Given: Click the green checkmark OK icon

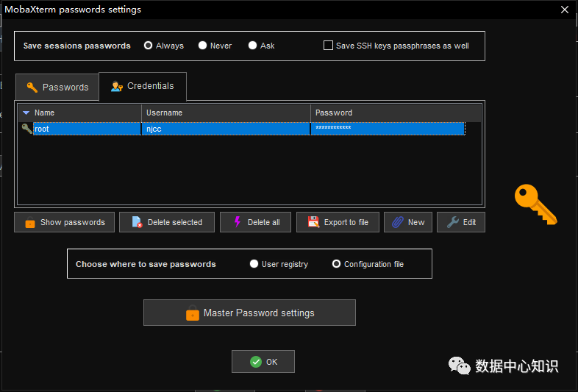Looking at the screenshot, I should 255,362.
